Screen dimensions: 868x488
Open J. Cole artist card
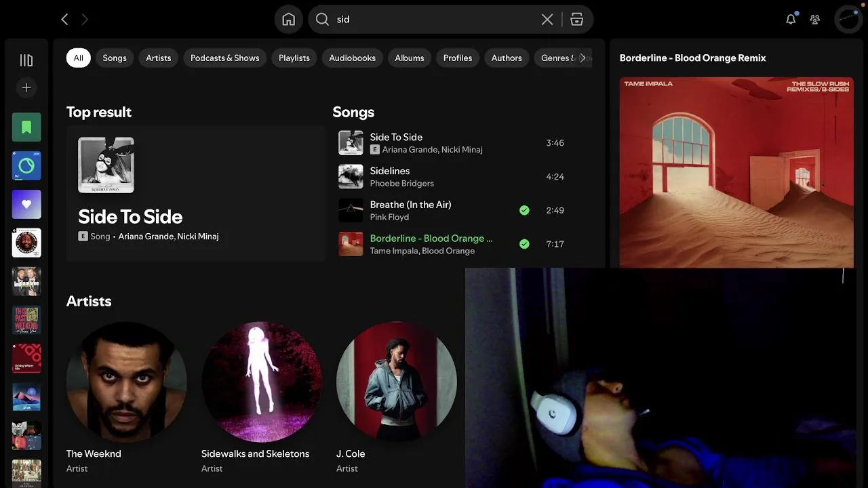tap(397, 397)
